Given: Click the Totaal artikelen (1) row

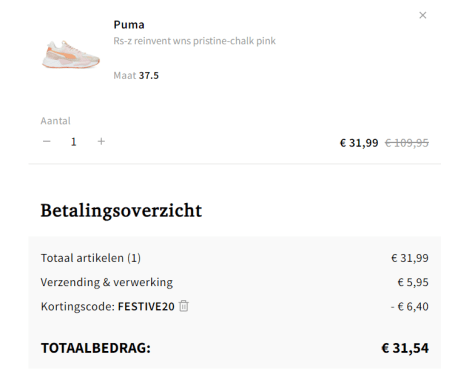Looking at the screenshot, I should [235, 258].
